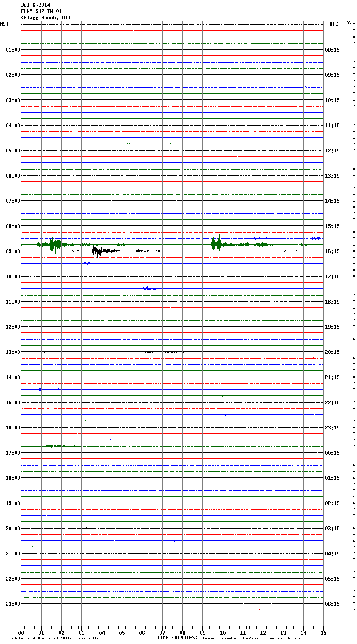Screen dimensions: 357x644
Task: Click the 18:15 UTC label
Action: (x=332, y=302)
